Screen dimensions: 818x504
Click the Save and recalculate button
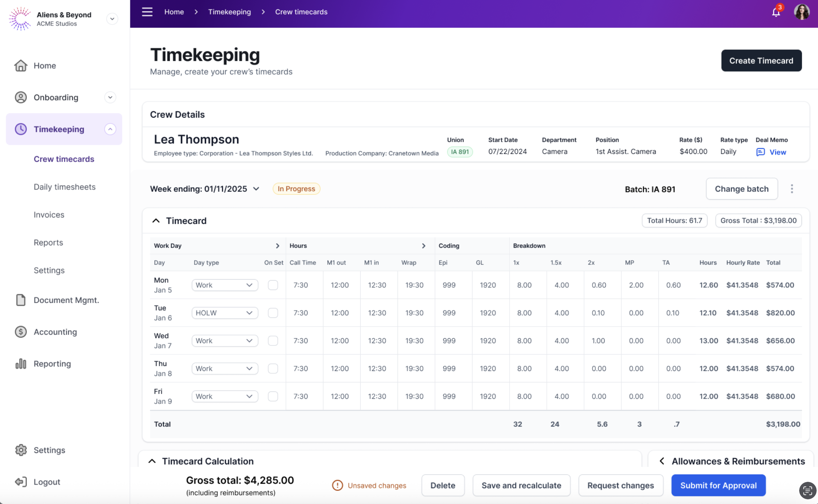pyautogui.click(x=521, y=485)
